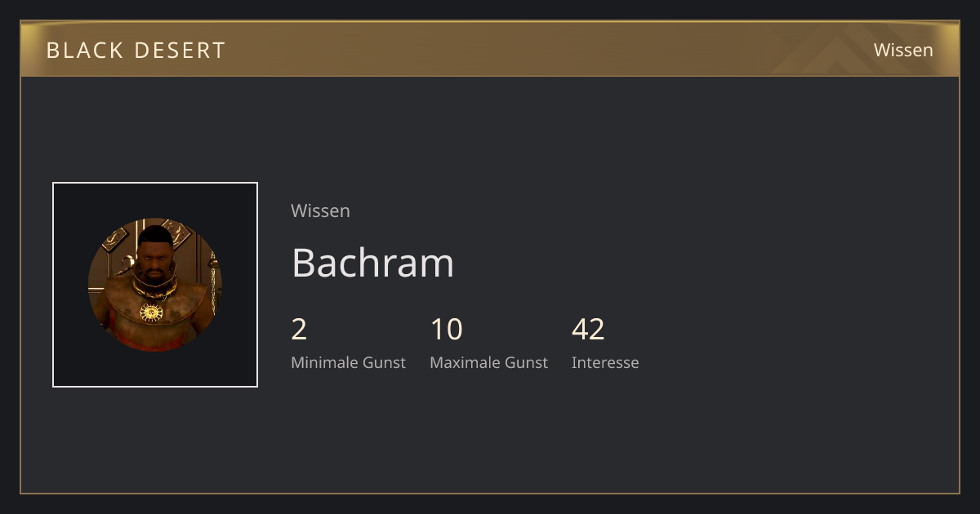
Task: Click the Maximale Gunst label
Action: (x=488, y=363)
